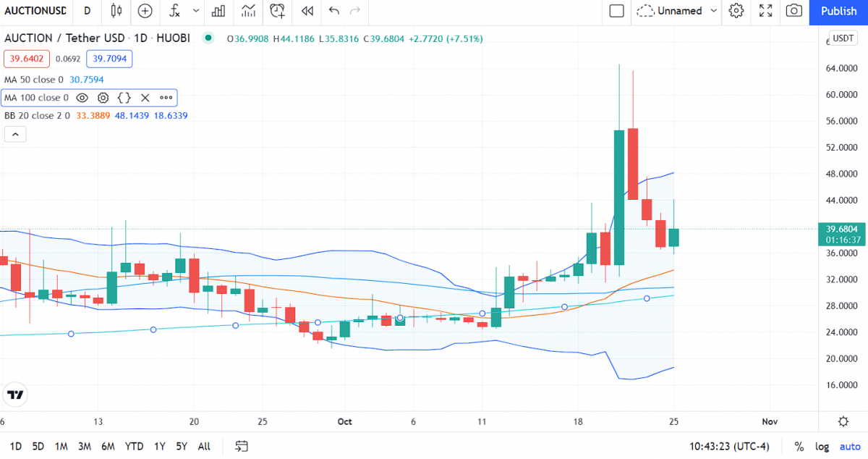The width and height of the screenshot is (868, 459).
Task: Take a chart snapshot with the camera icon
Action: (794, 11)
